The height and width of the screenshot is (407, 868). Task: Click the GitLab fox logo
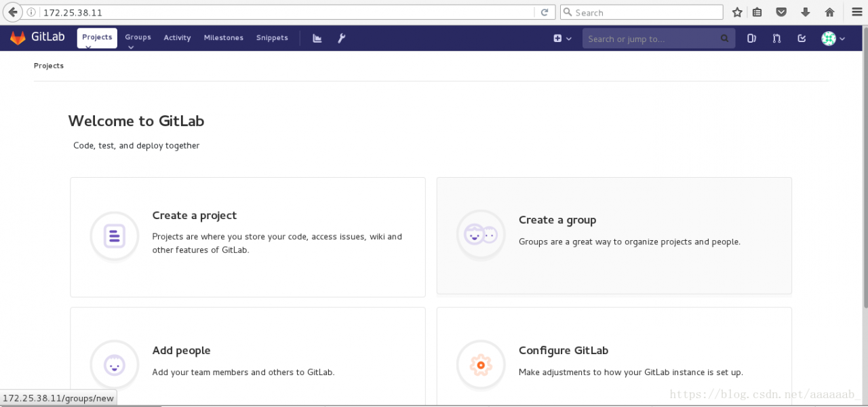pyautogui.click(x=18, y=38)
